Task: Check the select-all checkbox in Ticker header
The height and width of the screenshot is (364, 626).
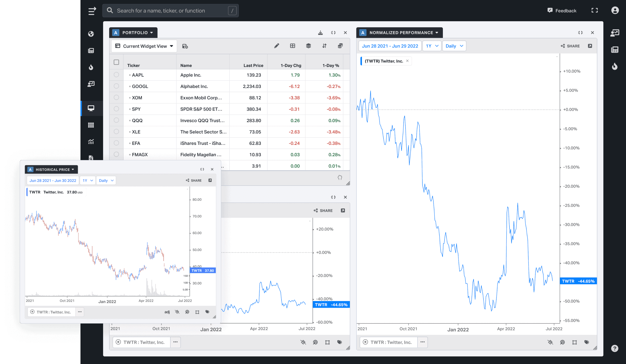Action: click(116, 62)
